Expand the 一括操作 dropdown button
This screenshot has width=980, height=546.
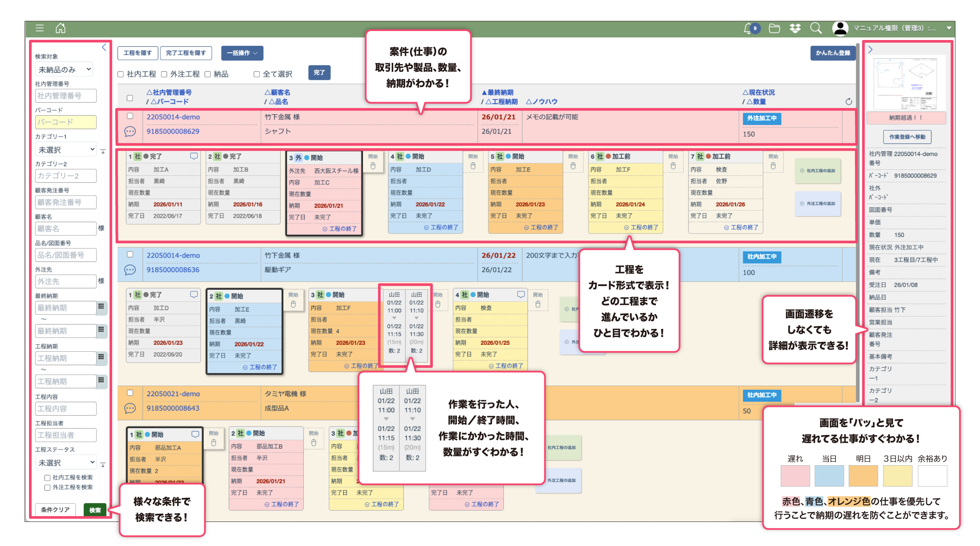click(x=242, y=53)
